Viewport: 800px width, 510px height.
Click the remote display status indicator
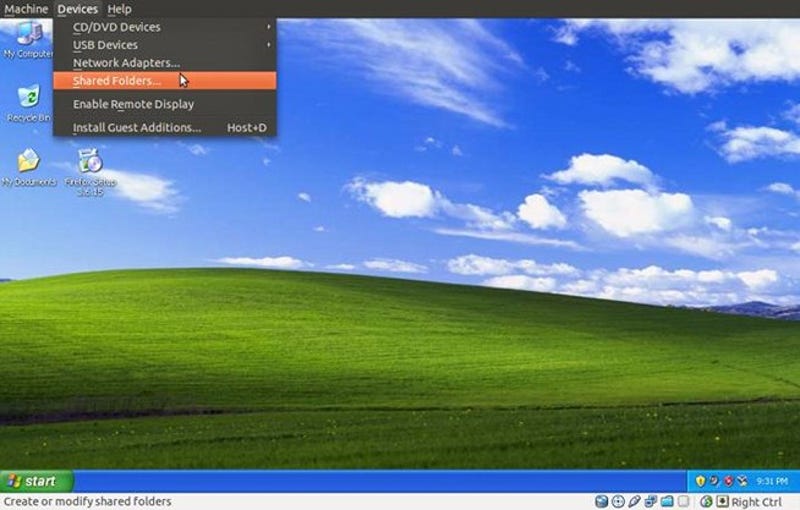pos(683,501)
